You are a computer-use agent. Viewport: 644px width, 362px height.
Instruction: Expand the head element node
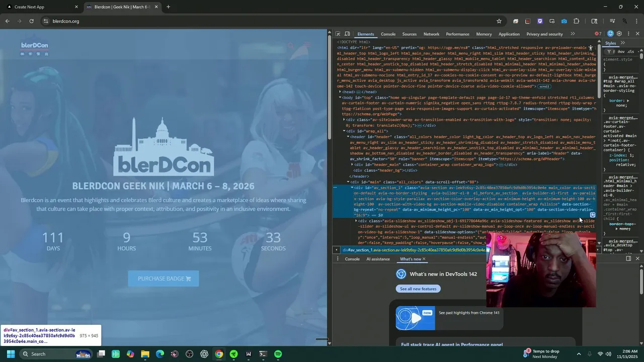coord(340,92)
